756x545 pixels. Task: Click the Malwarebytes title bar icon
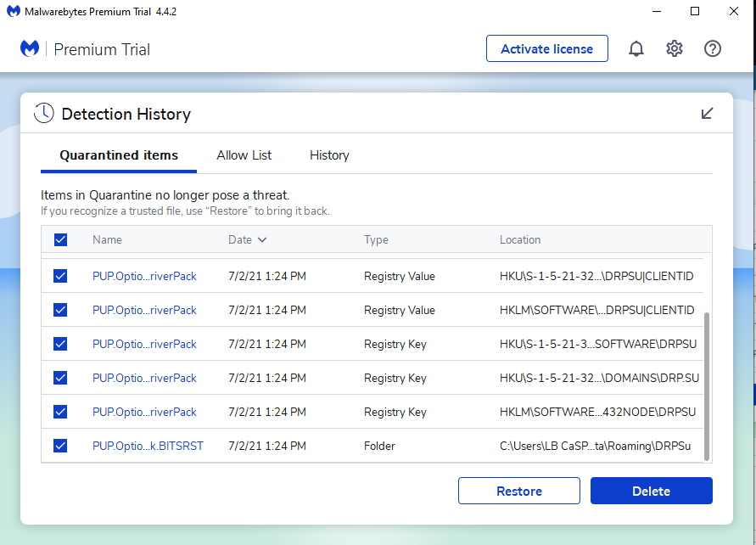(x=14, y=11)
